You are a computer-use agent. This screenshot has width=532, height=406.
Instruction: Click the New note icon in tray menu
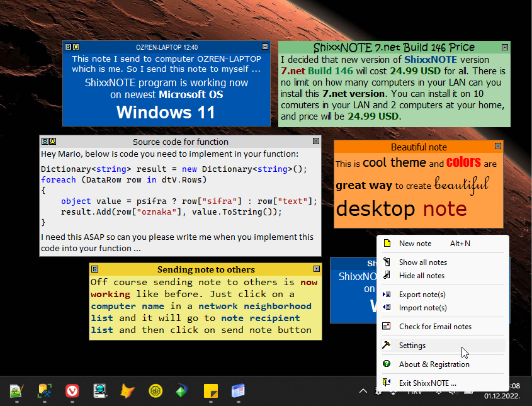point(386,244)
